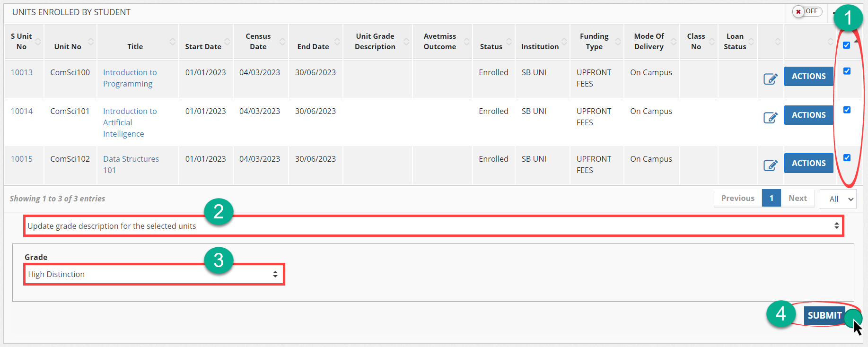Click edit icon for ComSci102 row

[x=770, y=165]
